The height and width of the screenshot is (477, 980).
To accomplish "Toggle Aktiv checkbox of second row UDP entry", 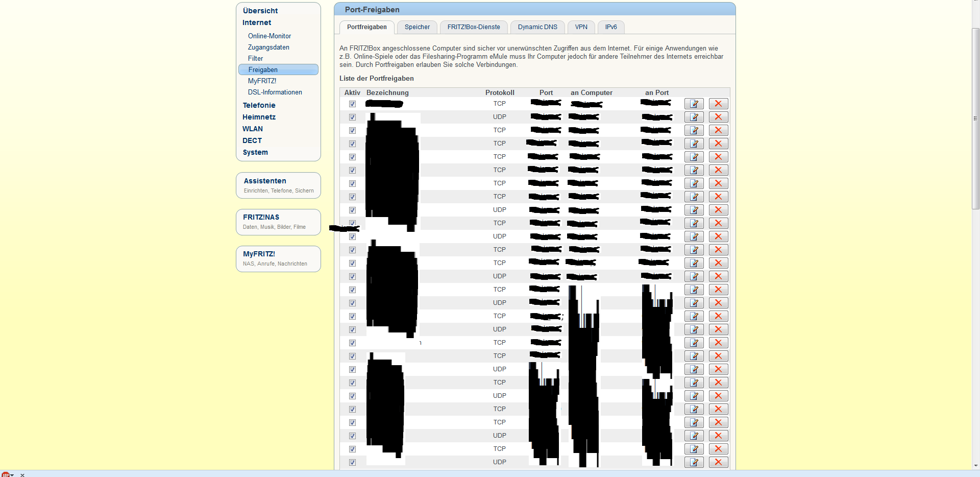I will (x=352, y=117).
